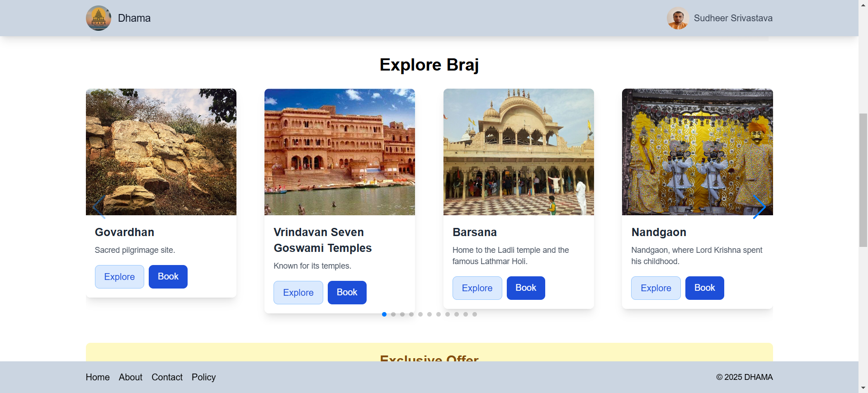
Task: Open Sudheer Srivastava's profile avatar
Action: coord(678,18)
